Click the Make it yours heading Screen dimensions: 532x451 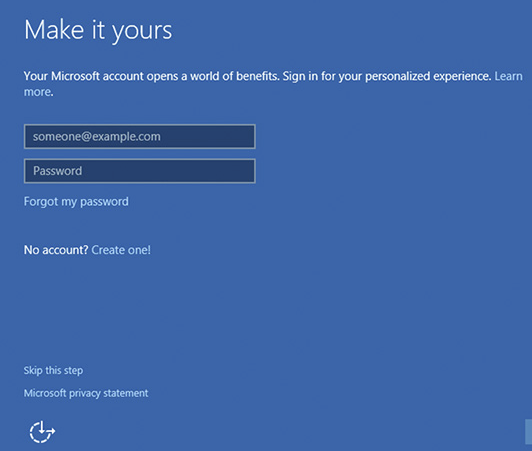(98, 31)
